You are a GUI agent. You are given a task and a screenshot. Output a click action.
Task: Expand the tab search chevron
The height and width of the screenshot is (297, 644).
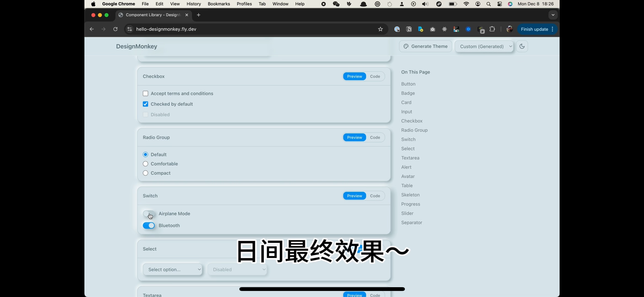[x=553, y=15]
